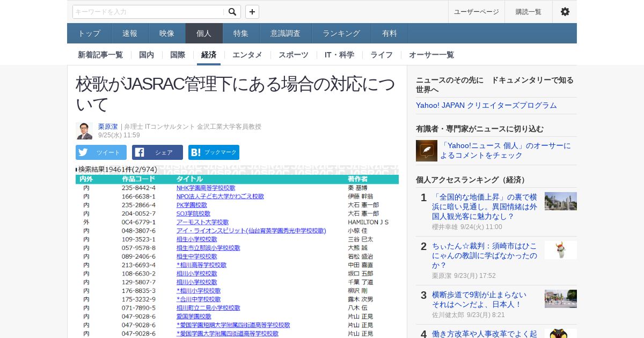Select the IT・科学 category
This screenshot has width=644, height=338.
(x=339, y=55)
